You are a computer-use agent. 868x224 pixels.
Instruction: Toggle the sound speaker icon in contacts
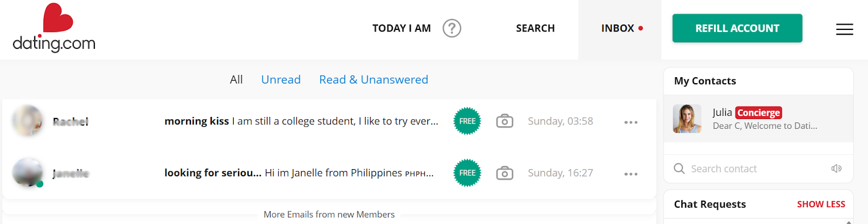pyautogui.click(x=836, y=169)
